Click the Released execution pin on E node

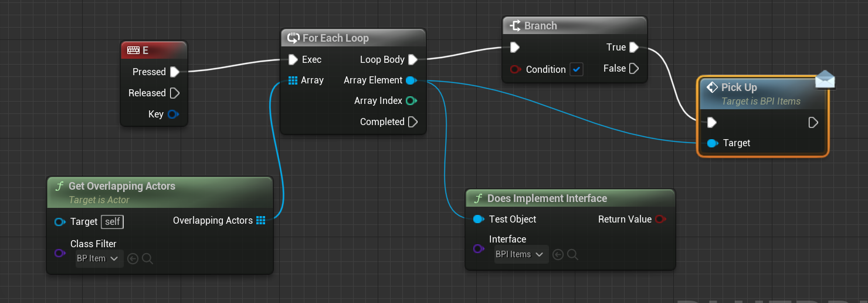pos(175,93)
